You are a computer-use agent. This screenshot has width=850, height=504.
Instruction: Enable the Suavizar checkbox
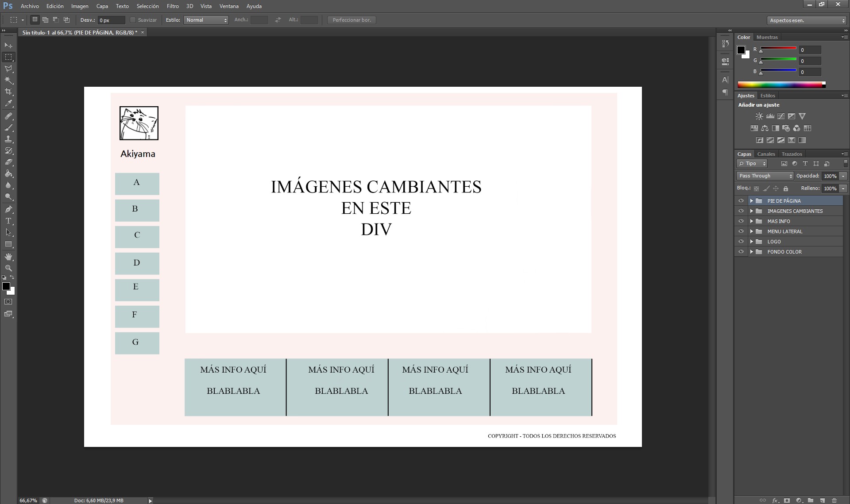(x=132, y=20)
